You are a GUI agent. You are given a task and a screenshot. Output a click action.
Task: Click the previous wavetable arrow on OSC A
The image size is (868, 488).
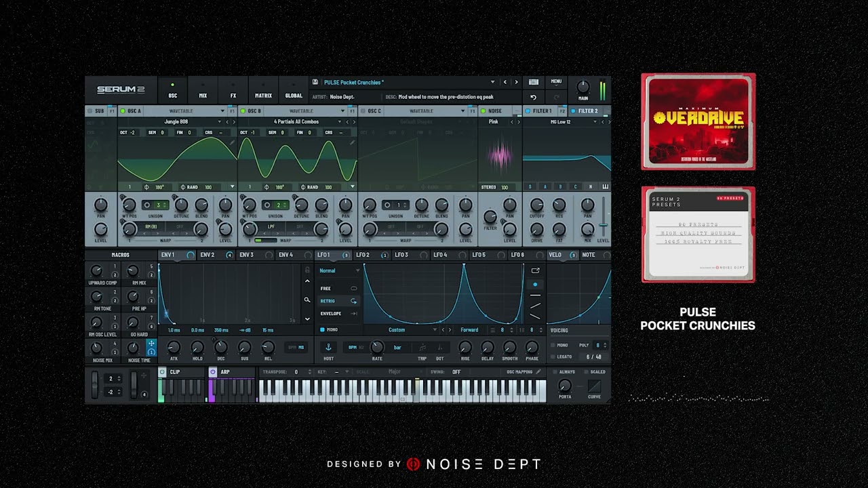(x=227, y=122)
